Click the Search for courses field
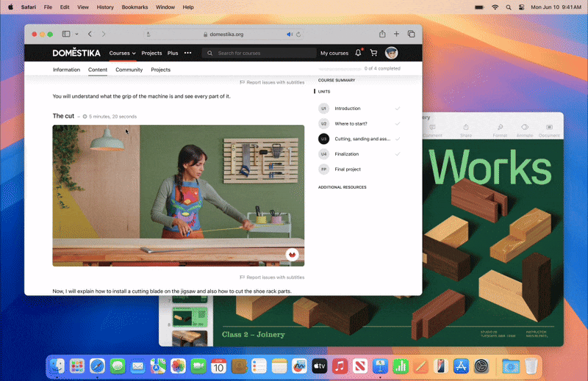This screenshot has height=381, width=588. click(259, 53)
